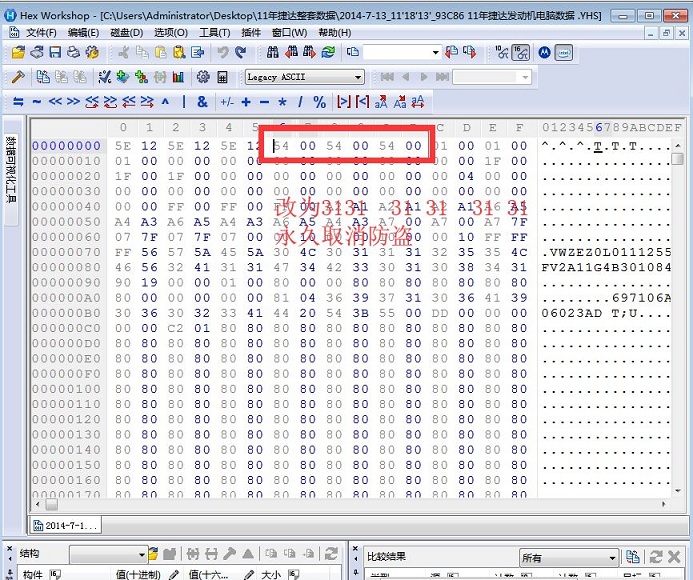Viewport: 693px width, 580px height.
Task: Click the hex editor vertical scrollbar
Action: [x=678, y=300]
